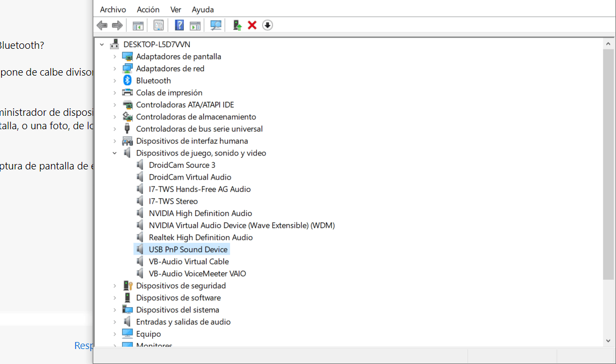Collapse the DESKTOP-L5D7VVN root node
Viewport: 616px width, 364px height.
[102, 45]
